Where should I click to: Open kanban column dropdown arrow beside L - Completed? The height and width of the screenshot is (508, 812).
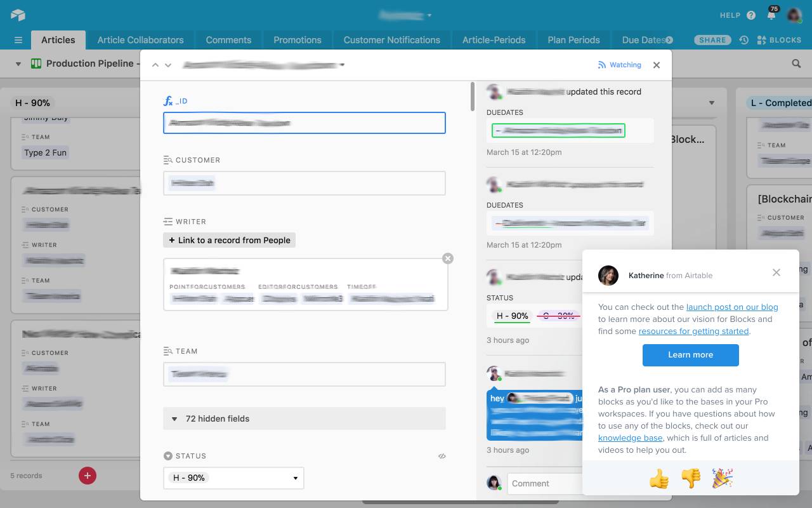(x=712, y=103)
